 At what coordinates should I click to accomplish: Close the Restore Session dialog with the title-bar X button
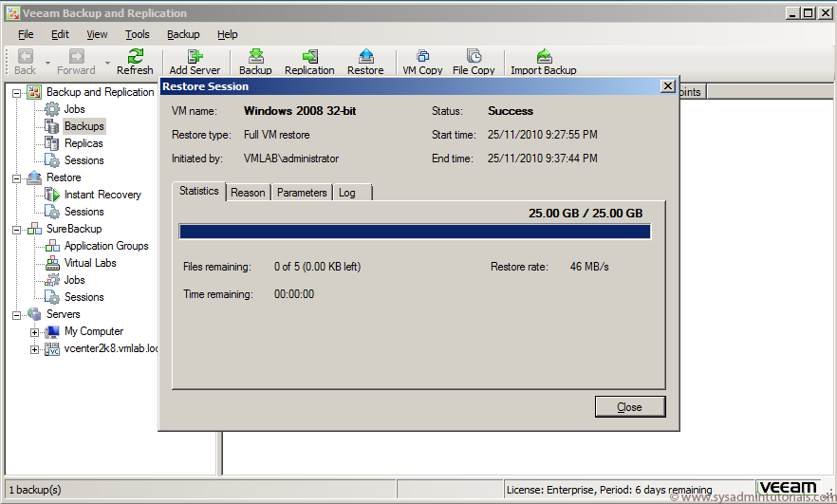coord(668,86)
